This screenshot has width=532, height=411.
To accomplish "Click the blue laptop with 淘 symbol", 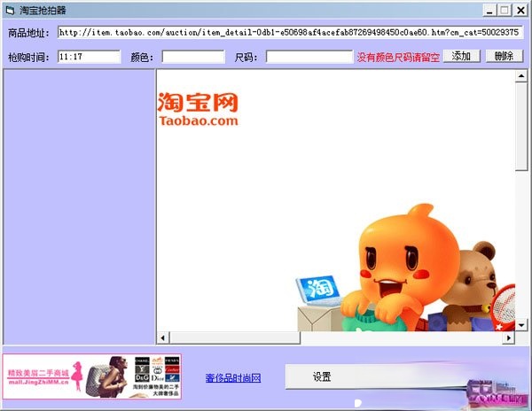I will [x=318, y=288].
